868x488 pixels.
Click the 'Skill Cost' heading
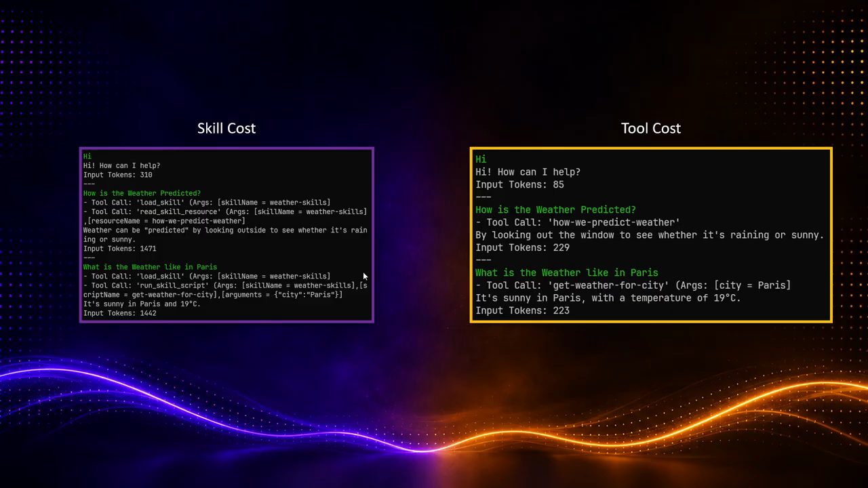pyautogui.click(x=226, y=128)
